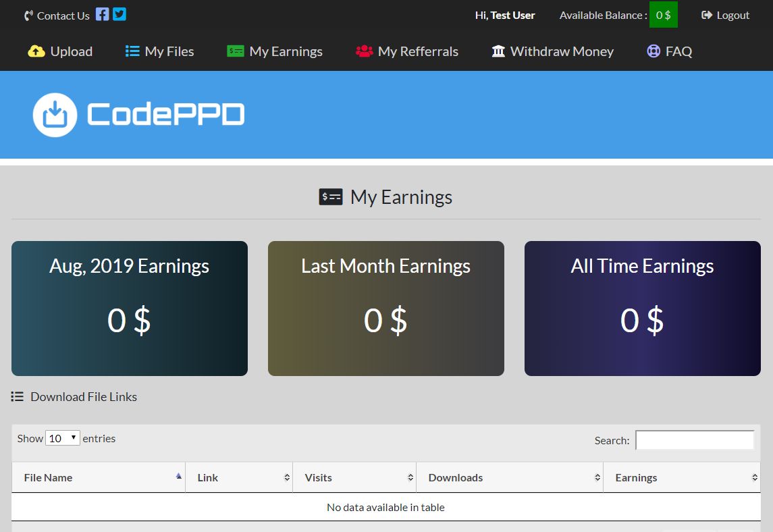Click the 'Download File Links' heading
Viewport: 773px width, 532px height.
pos(84,396)
